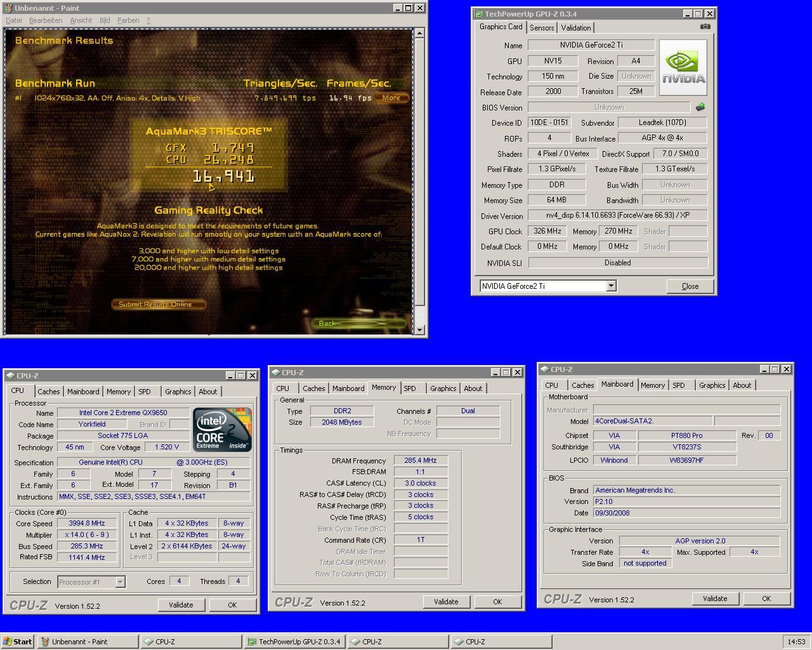
Task: Open the ? help menu in Paint
Action: (148, 20)
